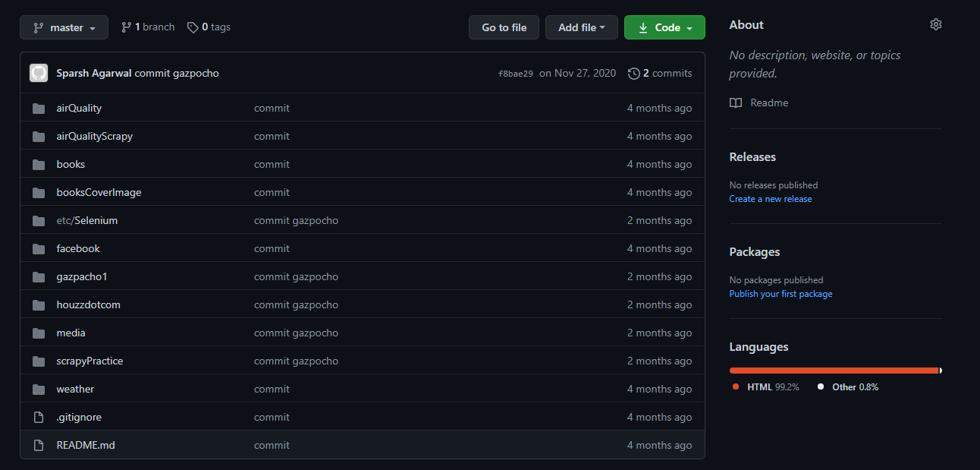Open commit hash f8bae29

tap(515, 74)
